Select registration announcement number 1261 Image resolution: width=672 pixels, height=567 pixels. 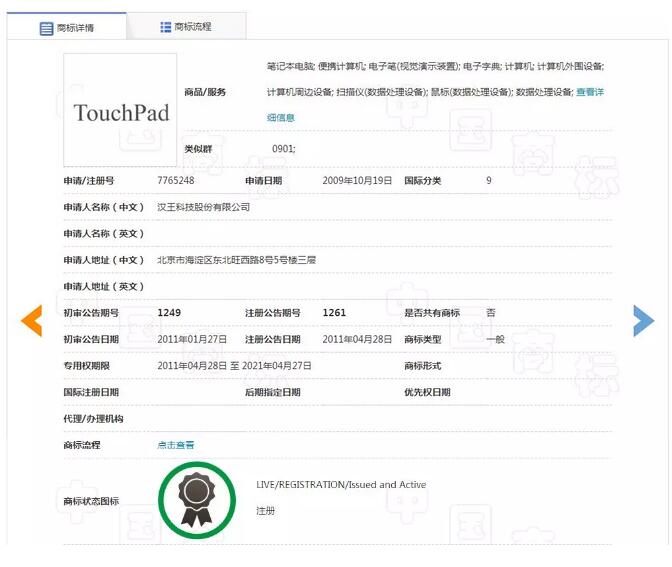click(334, 313)
